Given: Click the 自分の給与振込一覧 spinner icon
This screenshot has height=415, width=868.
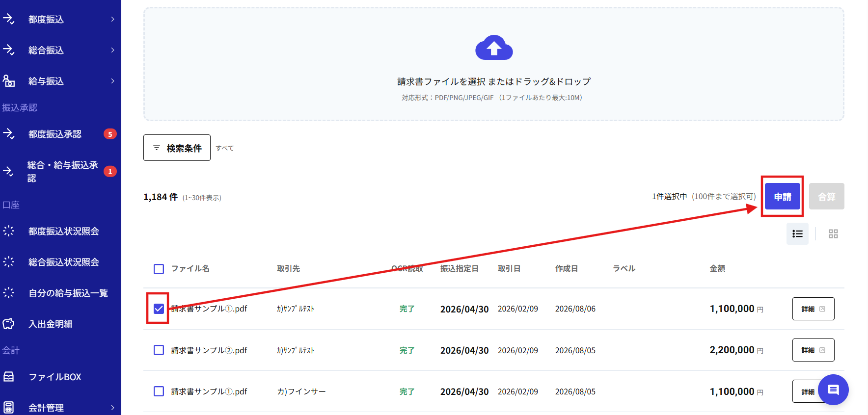Looking at the screenshot, I should tap(9, 293).
